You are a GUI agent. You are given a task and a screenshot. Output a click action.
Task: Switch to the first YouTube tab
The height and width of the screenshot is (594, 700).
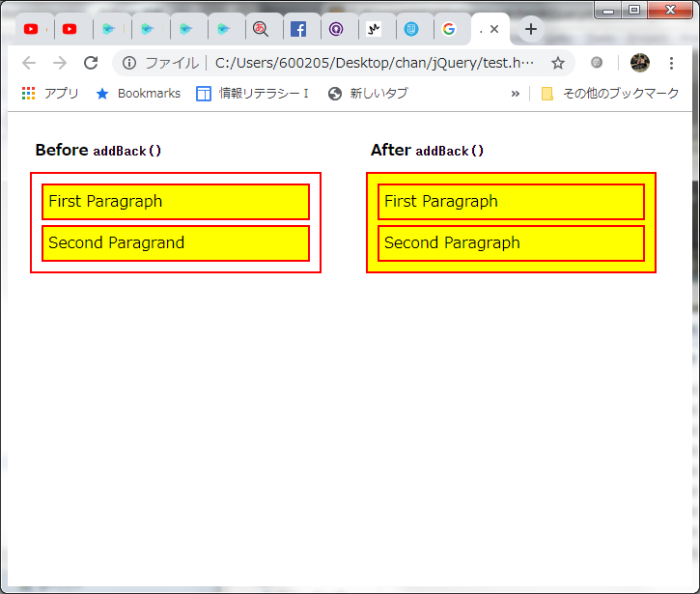[32, 29]
